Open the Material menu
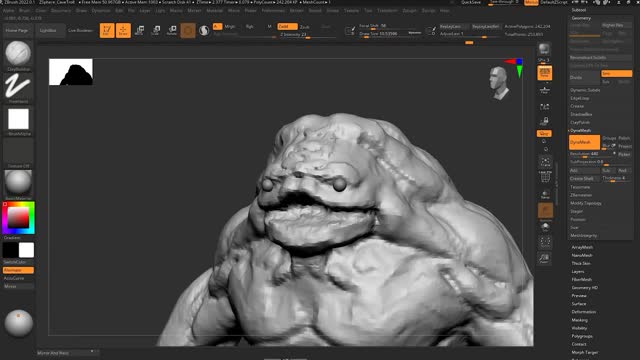The width and height of the screenshot is (640, 360). pyautogui.click(x=215, y=11)
